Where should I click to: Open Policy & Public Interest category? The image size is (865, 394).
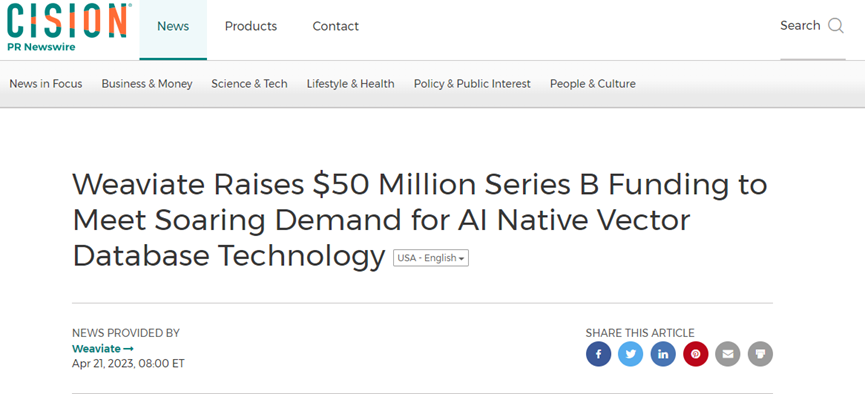tap(472, 84)
